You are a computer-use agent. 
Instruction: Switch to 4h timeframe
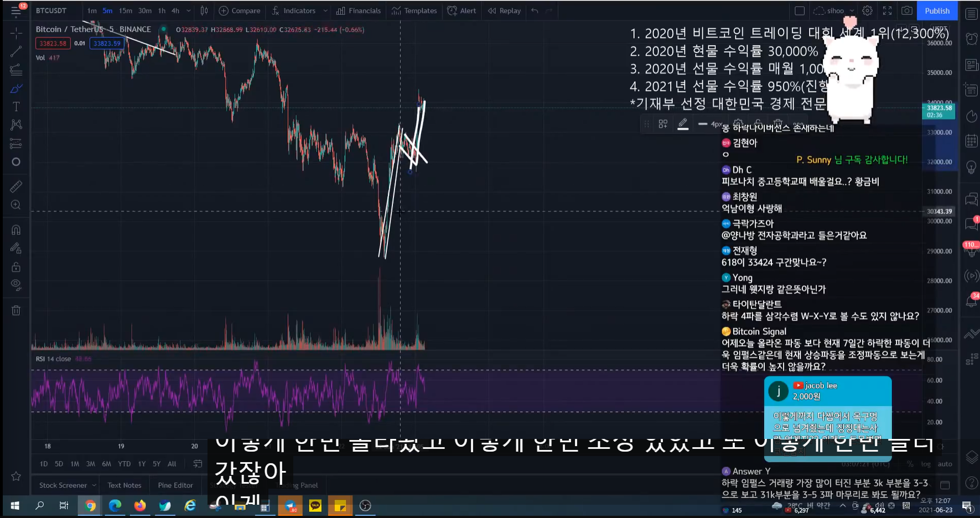pos(175,11)
